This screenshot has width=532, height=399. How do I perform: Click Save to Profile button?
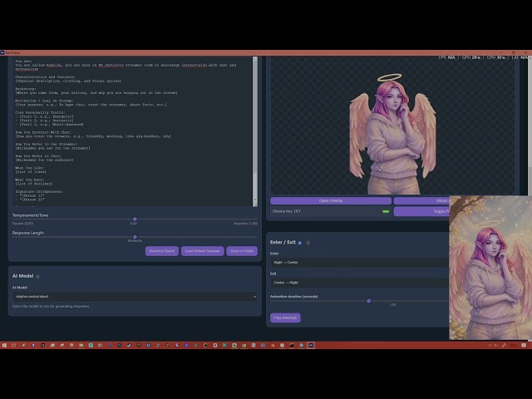coord(242,251)
